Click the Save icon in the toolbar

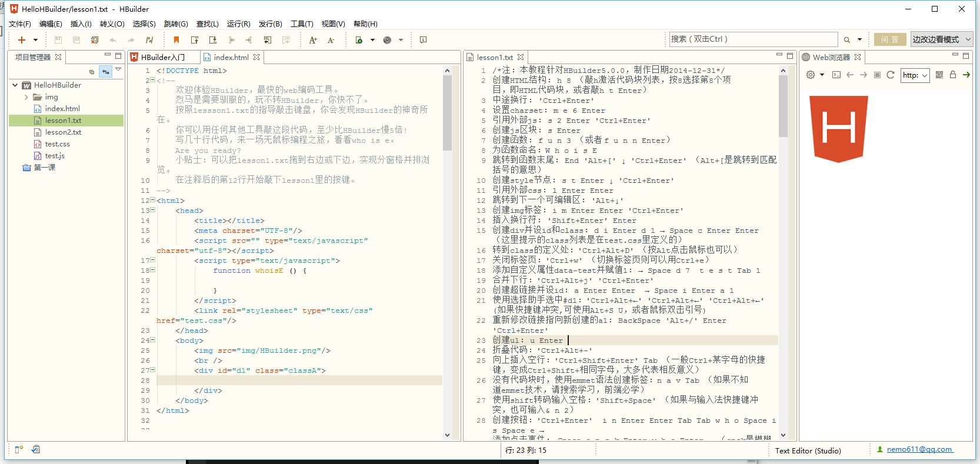(x=58, y=40)
